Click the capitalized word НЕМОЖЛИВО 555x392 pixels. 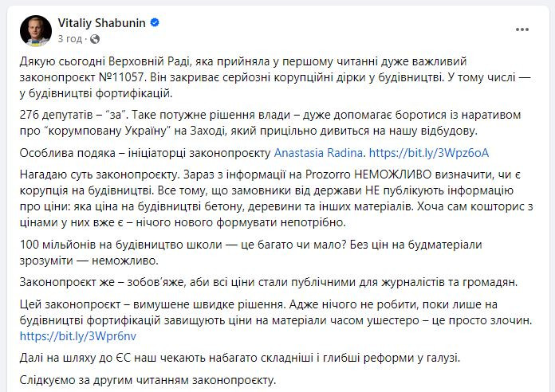click(393, 174)
